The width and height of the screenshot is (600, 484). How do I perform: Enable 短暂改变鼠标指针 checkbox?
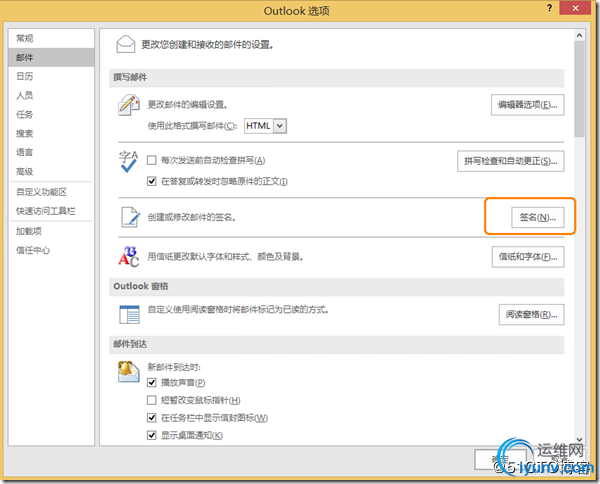tap(152, 400)
